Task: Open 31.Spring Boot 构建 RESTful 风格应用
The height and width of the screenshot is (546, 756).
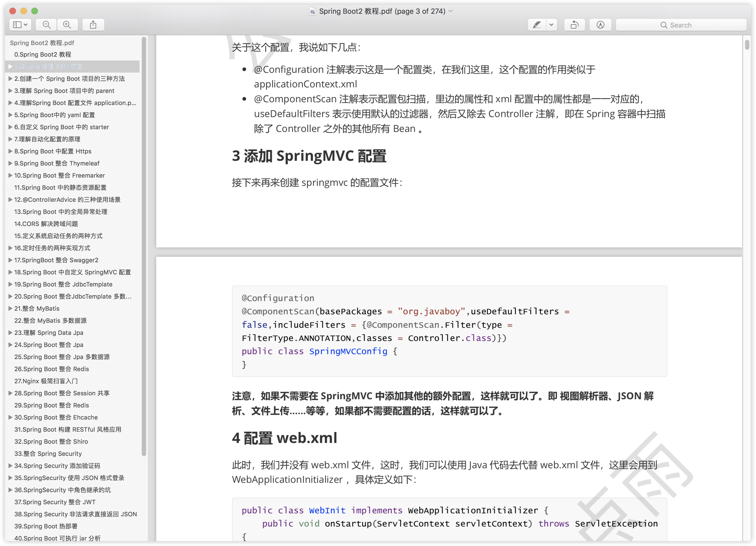Action: pos(68,430)
